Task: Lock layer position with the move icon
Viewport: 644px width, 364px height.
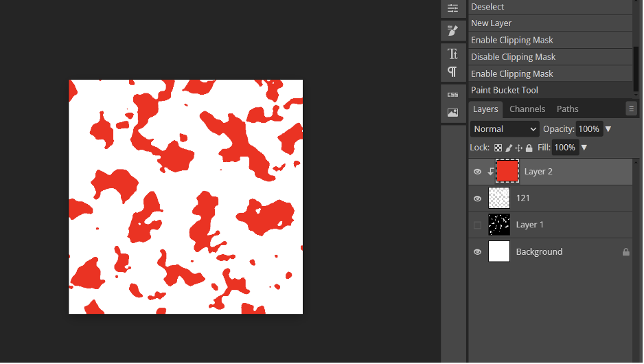Action: click(x=519, y=148)
